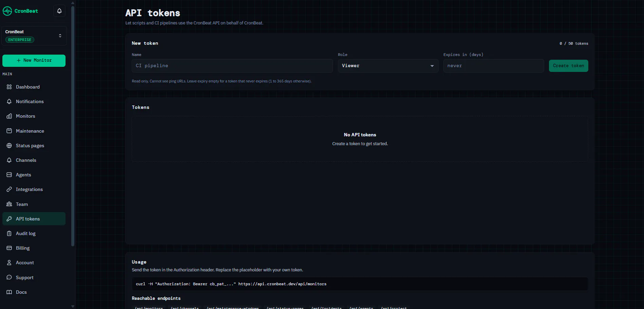Open the Channels menu item
Image resolution: width=644 pixels, height=309 pixels.
coord(34,160)
